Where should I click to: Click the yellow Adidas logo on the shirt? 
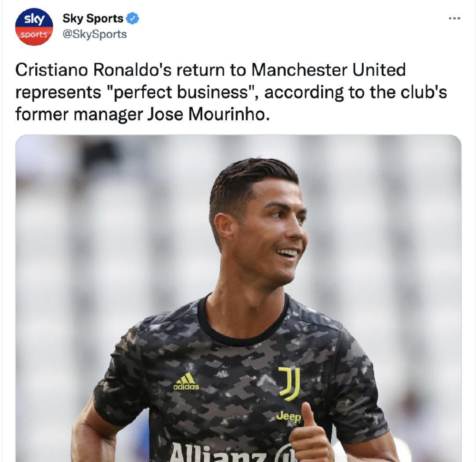point(186,381)
